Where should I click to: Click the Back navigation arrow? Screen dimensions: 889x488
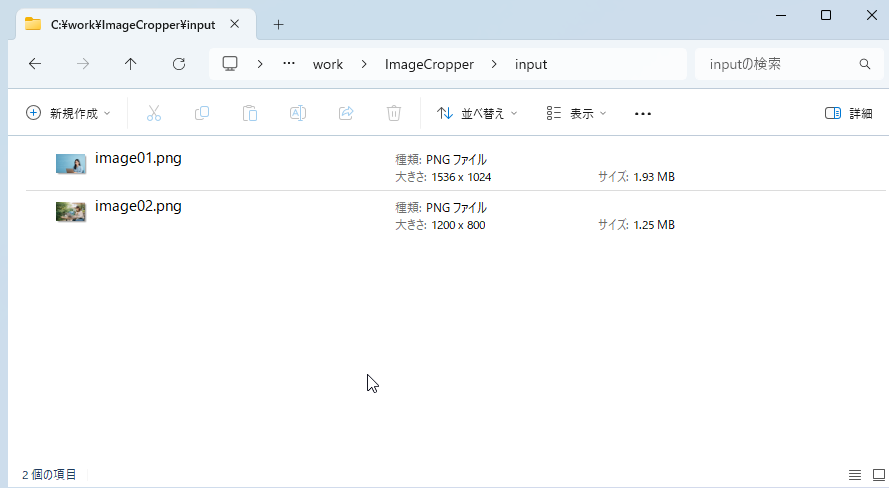35,64
